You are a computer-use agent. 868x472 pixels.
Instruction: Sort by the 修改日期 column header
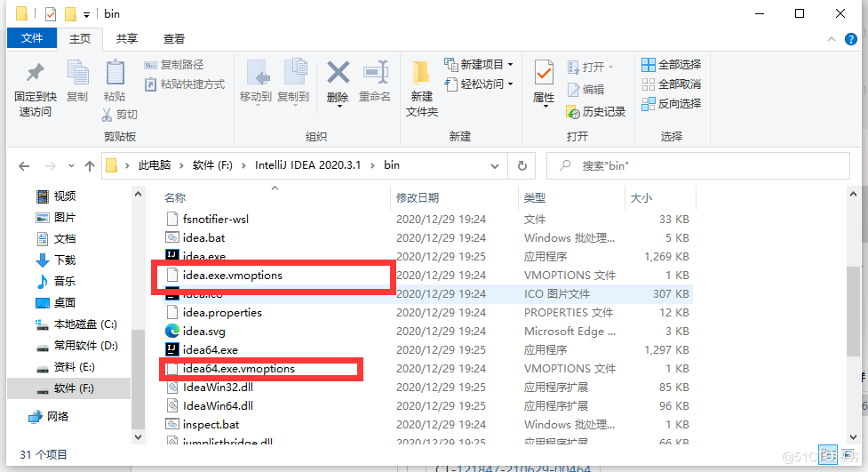click(418, 197)
